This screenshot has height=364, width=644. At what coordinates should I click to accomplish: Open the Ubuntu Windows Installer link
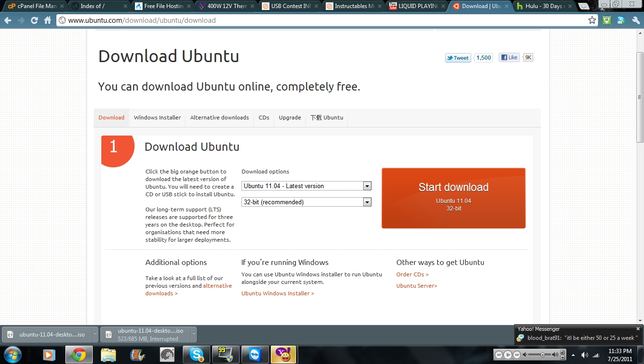(277, 293)
